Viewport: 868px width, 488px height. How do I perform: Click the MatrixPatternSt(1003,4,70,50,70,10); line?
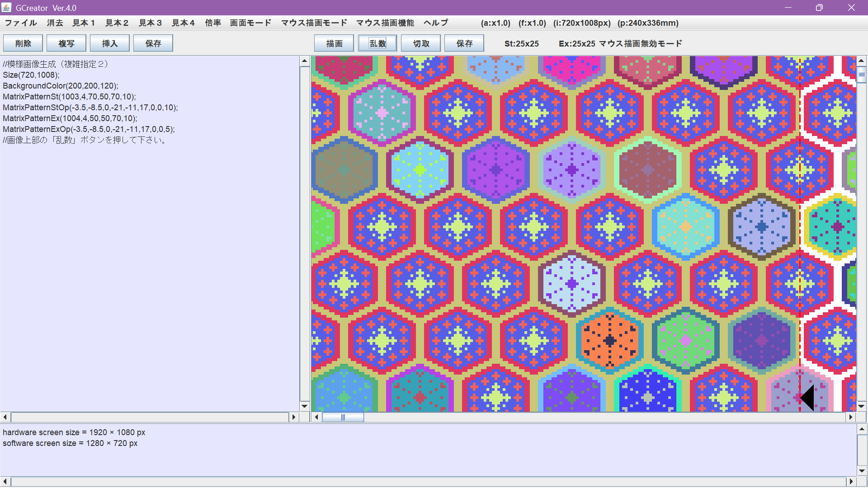[69, 97]
